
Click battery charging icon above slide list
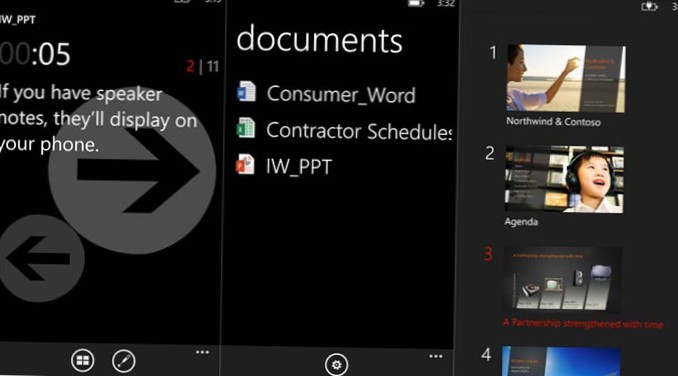(649, 6)
